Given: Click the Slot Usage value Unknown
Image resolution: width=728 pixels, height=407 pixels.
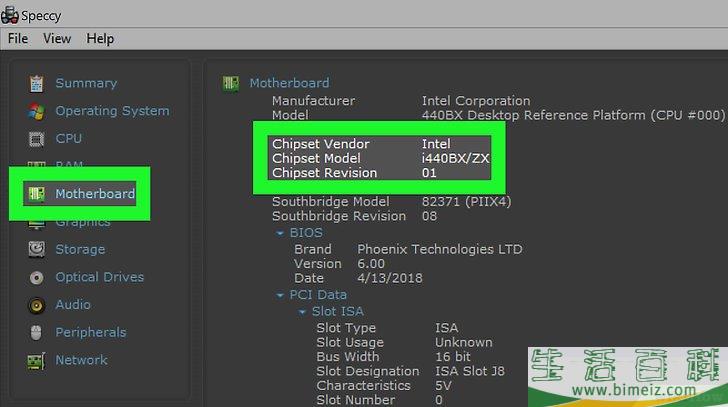Looking at the screenshot, I should point(463,342).
